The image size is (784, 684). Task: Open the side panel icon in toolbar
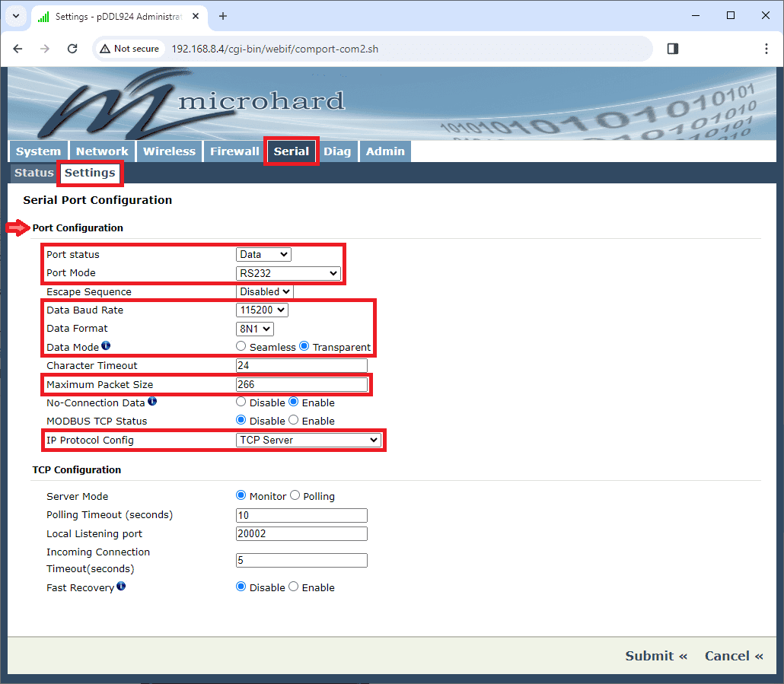point(672,49)
